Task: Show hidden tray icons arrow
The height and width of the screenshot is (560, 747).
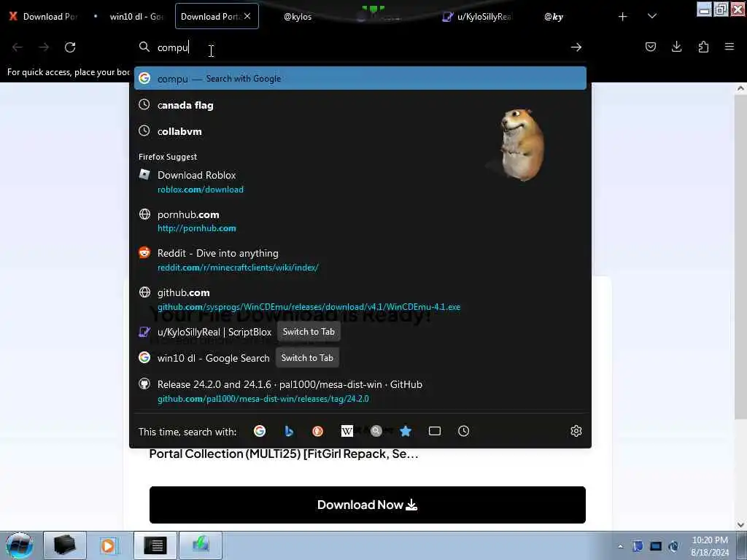Action: (x=621, y=546)
